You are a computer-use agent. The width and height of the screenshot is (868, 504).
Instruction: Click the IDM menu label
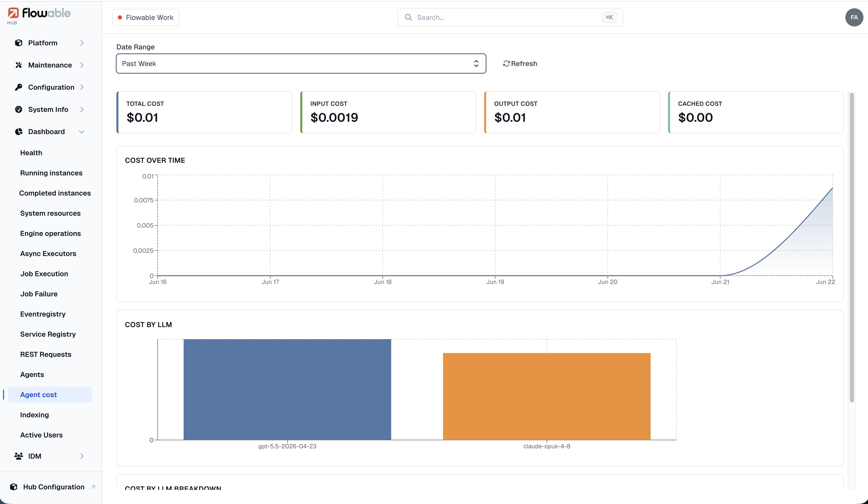coord(35,456)
